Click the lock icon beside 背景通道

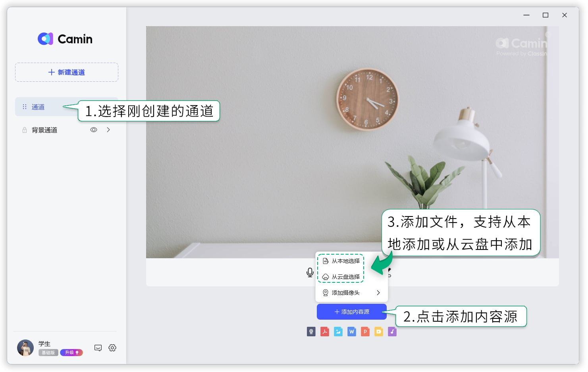click(25, 130)
